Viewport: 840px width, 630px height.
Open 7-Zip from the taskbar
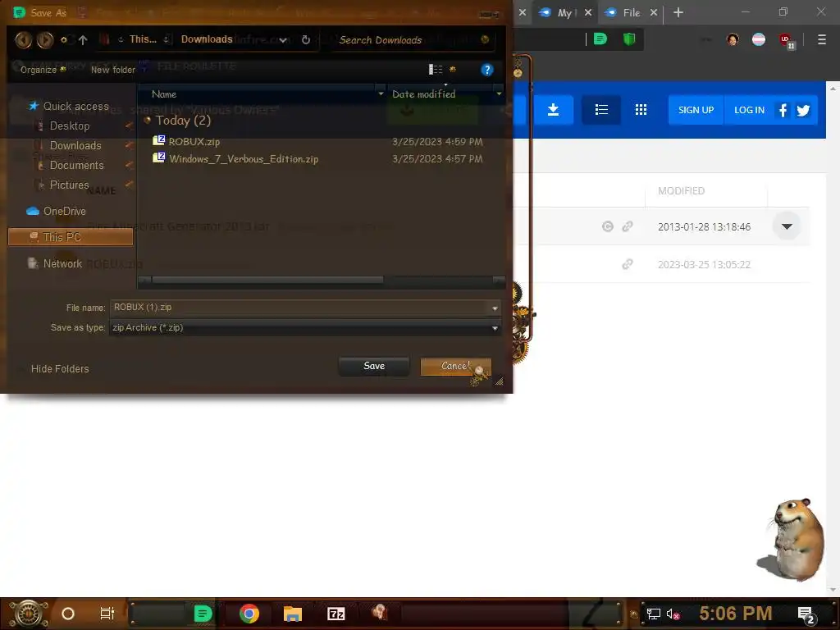[x=336, y=614]
